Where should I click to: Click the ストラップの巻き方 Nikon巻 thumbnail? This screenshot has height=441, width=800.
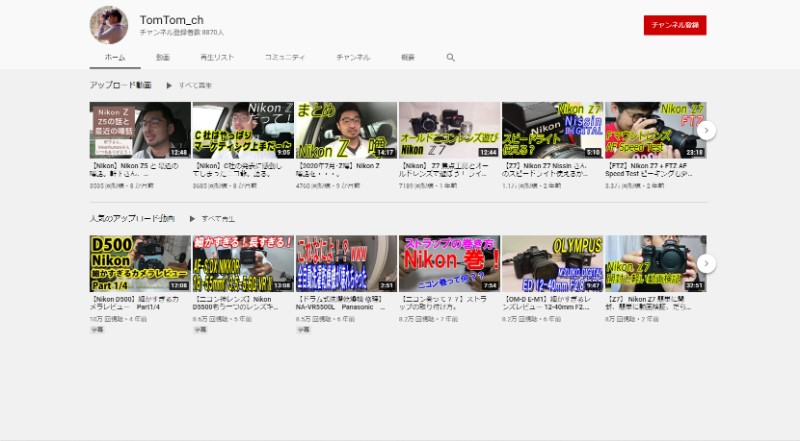[x=449, y=263]
